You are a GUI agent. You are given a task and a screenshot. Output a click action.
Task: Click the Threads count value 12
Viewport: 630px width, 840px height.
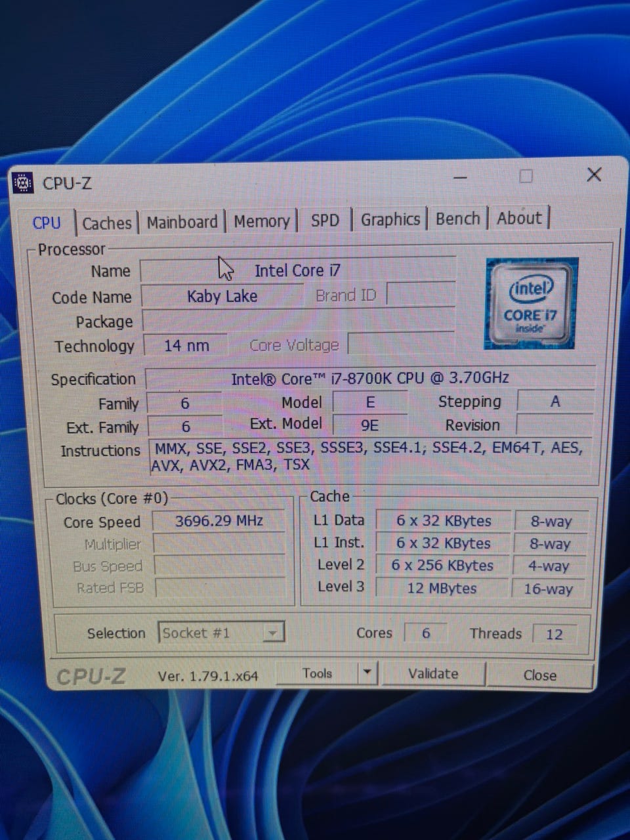pos(555,634)
